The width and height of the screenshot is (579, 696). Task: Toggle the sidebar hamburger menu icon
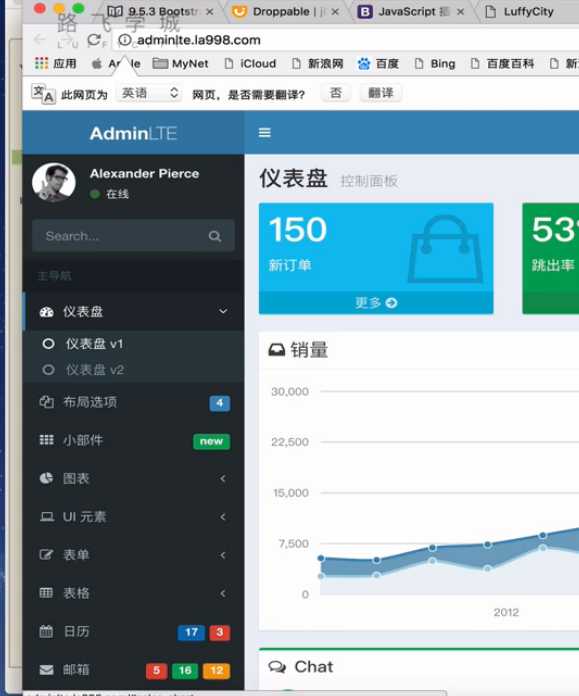coord(265,133)
